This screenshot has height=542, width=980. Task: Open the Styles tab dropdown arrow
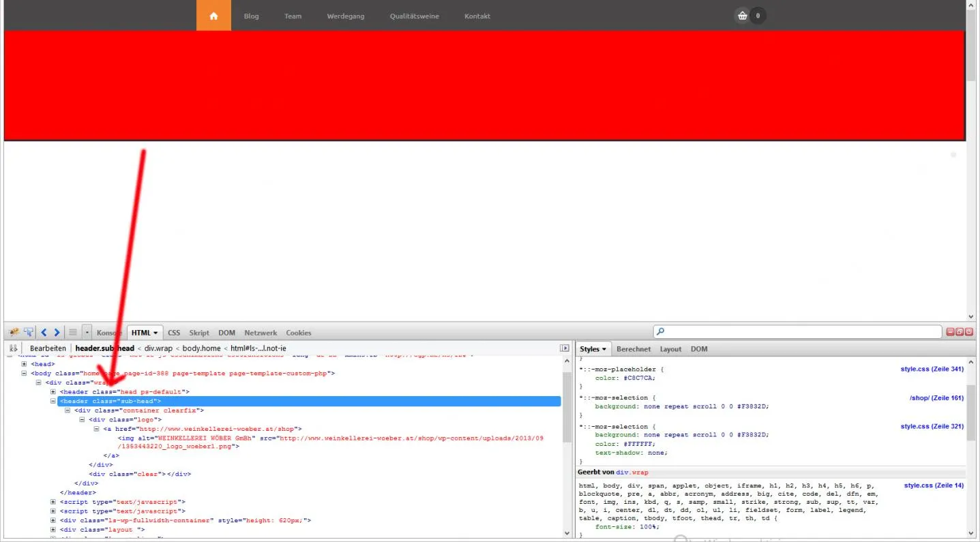pyautogui.click(x=604, y=349)
